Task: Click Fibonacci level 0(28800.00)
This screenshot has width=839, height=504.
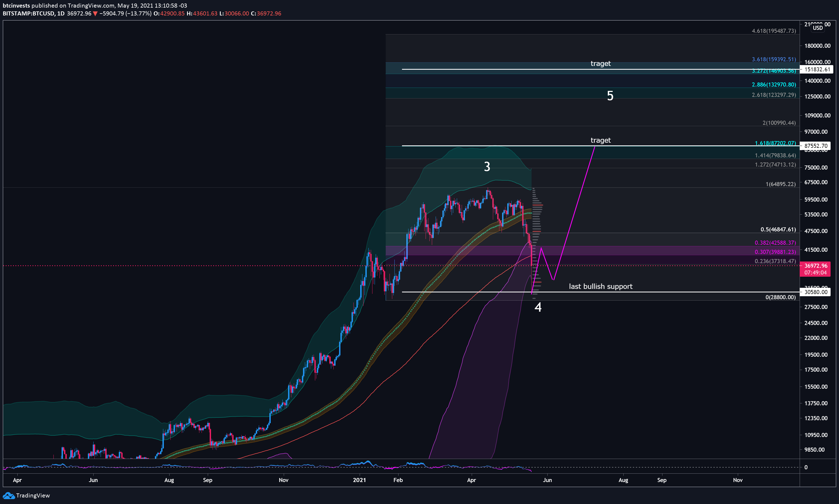Action: [780, 297]
